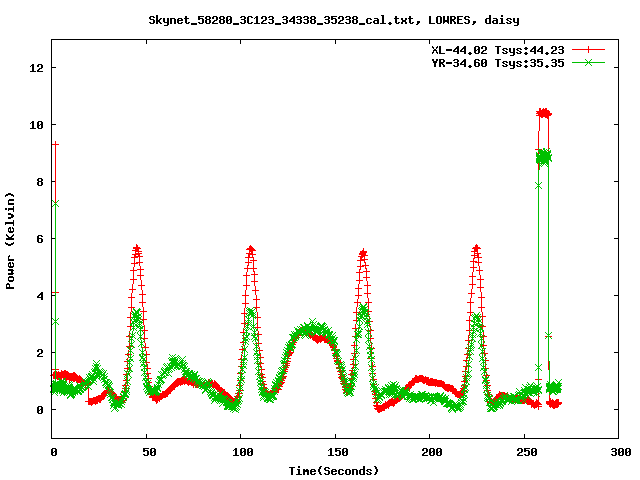Click the x-axis tick label 200
The width and height of the screenshot is (640, 480).
[x=432, y=452]
